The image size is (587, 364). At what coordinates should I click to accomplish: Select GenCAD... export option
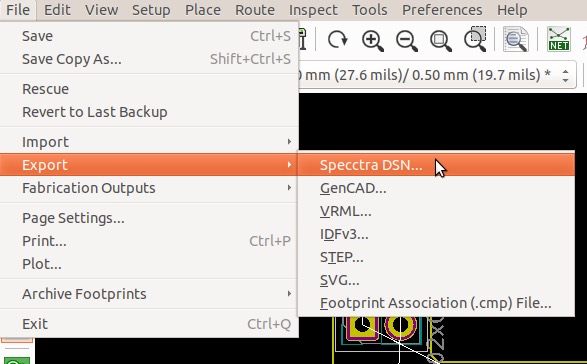(436, 188)
